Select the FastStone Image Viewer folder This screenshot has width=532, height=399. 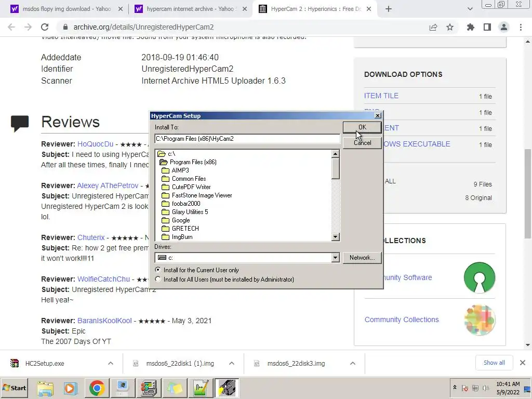click(197, 195)
